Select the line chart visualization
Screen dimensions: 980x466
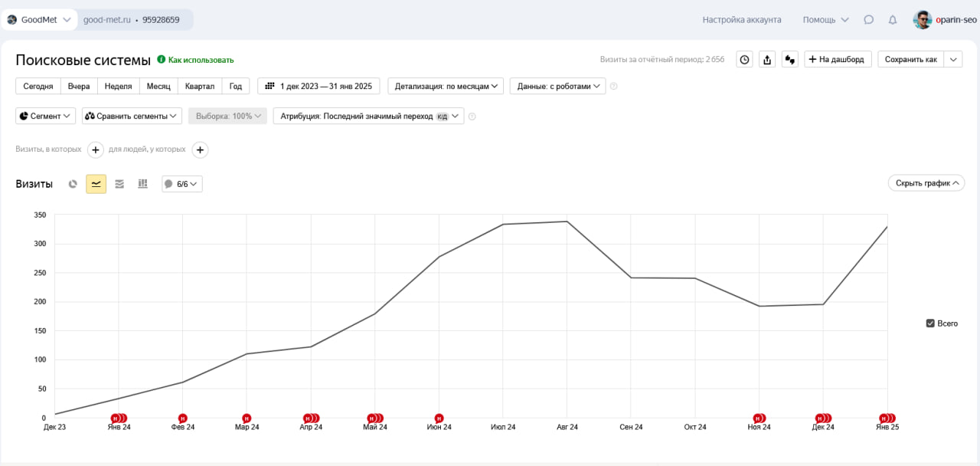click(96, 183)
